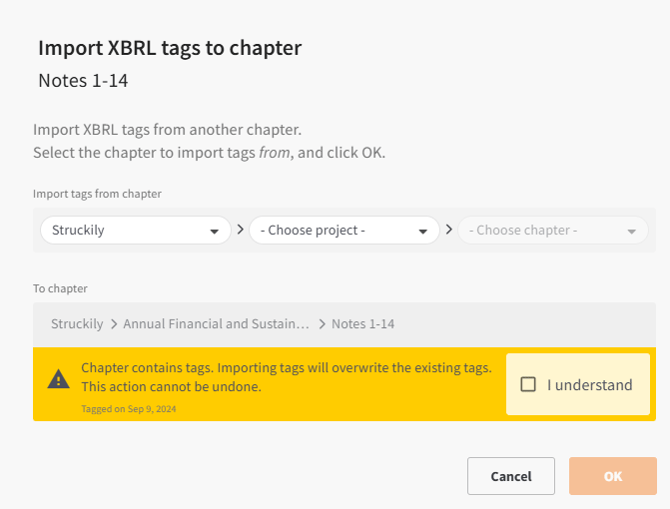670x509 pixels.
Task: Click the caret arrow in Struckily dropdown
Action: tap(214, 231)
